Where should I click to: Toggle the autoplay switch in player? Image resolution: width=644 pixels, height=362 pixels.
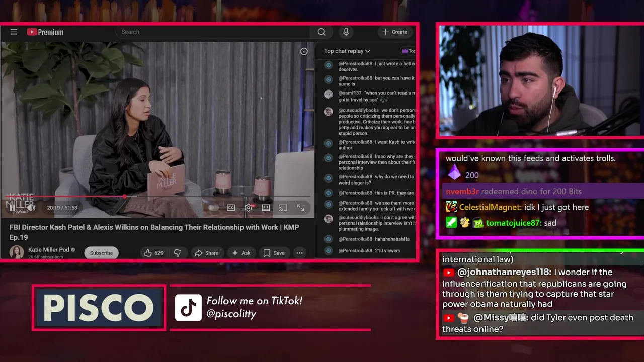(x=213, y=207)
